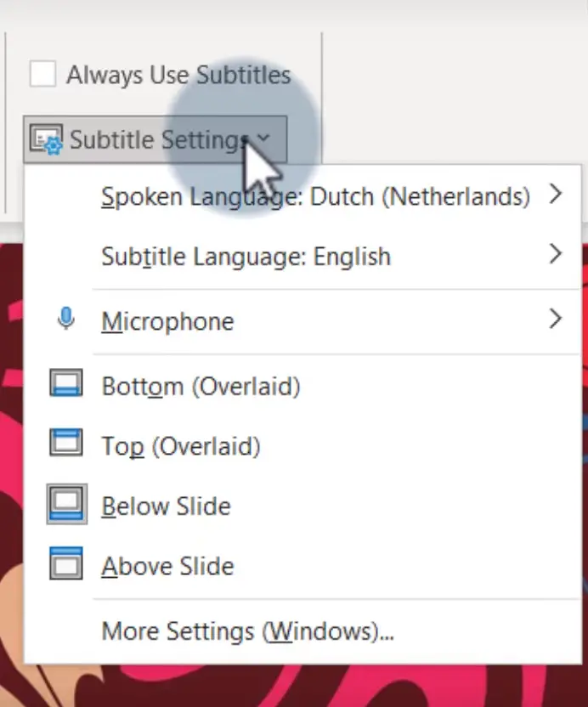This screenshot has width=588, height=707.
Task: Click the Above Slide position icon
Action: pyautogui.click(x=65, y=563)
